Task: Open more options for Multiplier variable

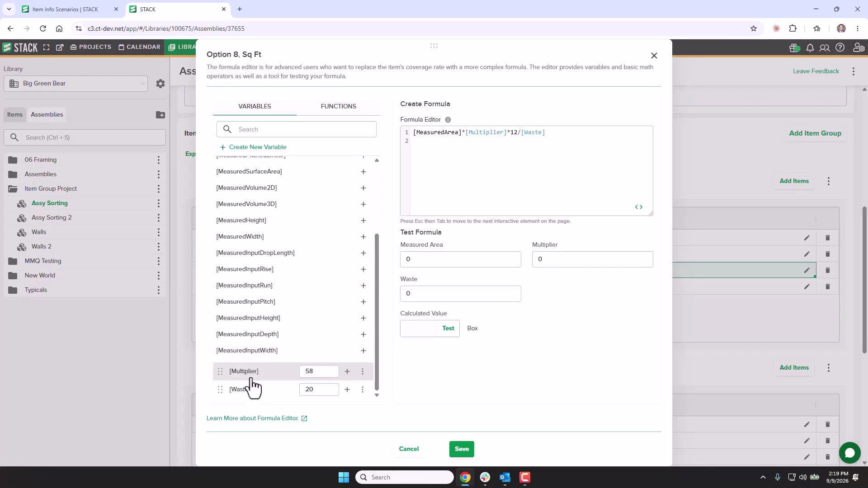Action: (363, 371)
